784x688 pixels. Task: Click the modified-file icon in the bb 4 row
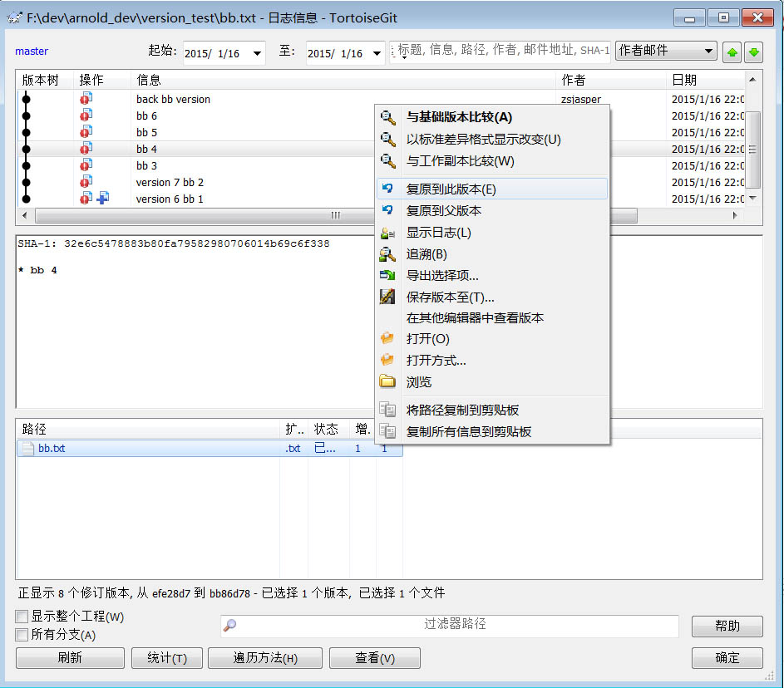[x=86, y=149]
